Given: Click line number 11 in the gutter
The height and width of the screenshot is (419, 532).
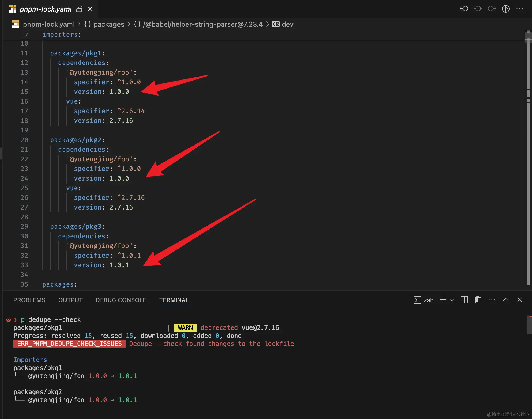Looking at the screenshot, I should (24, 53).
